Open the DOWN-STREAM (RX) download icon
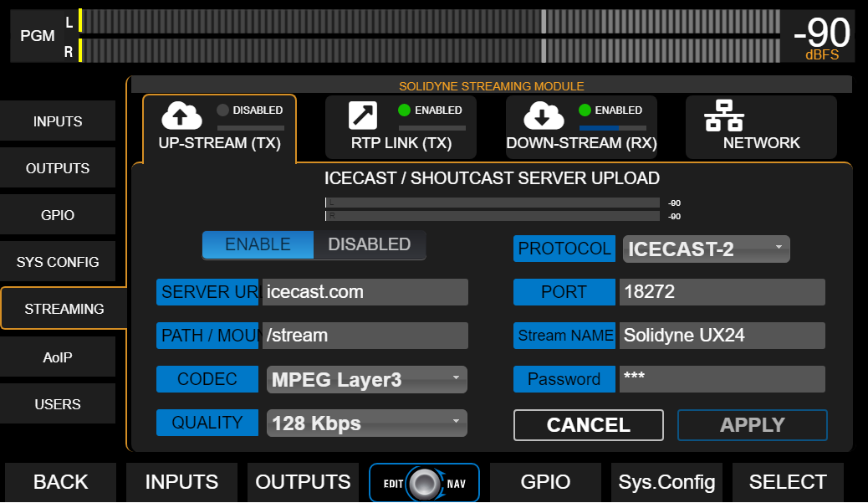Image resolution: width=868 pixels, height=503 pixels. pos(541,115)
